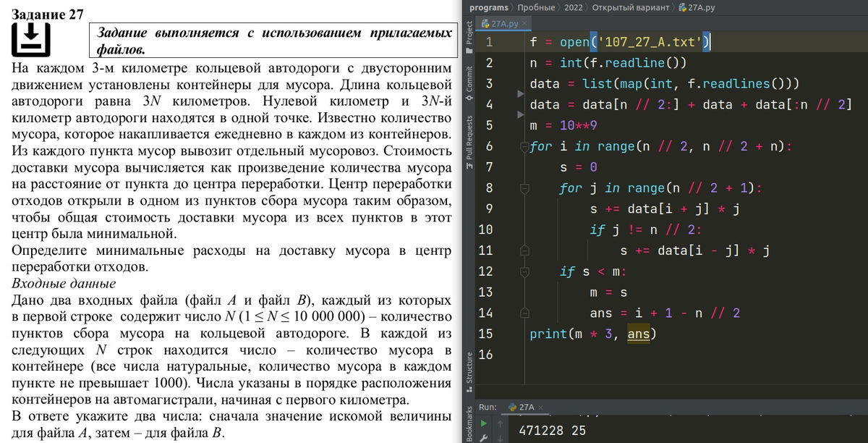Click 'if j != n // 2:' line

point(645,230)
